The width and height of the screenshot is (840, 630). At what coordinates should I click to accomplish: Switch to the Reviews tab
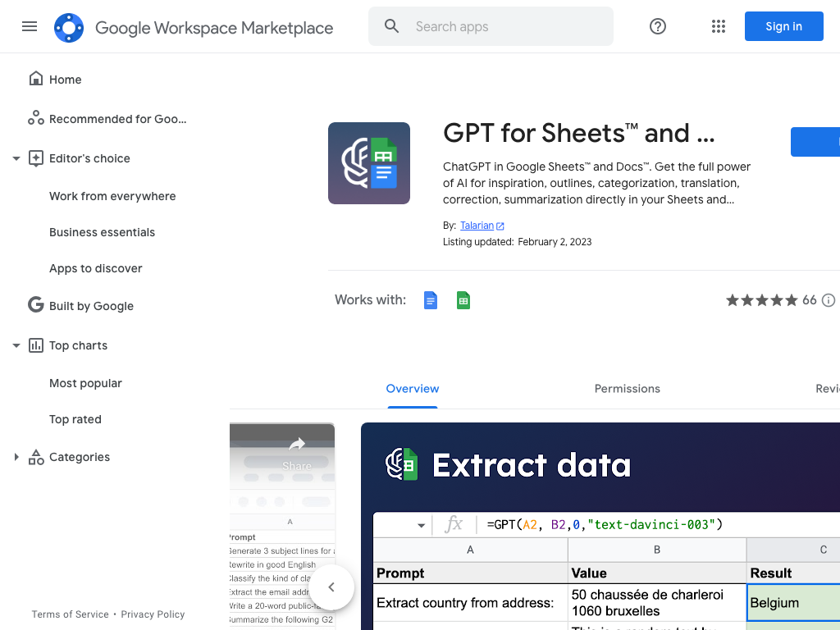click(x=827, y=388)
